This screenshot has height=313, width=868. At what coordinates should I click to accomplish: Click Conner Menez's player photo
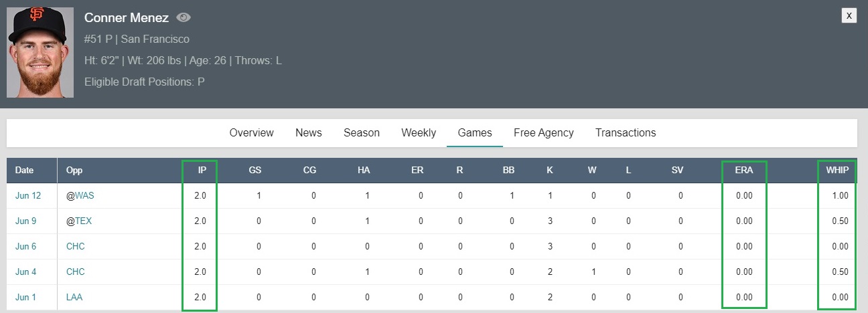pyautogui.click(x=40, y=53)
